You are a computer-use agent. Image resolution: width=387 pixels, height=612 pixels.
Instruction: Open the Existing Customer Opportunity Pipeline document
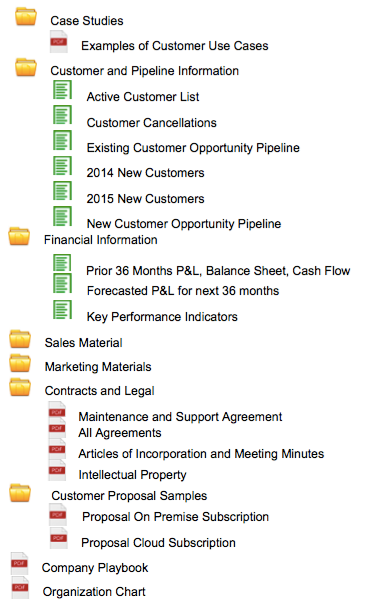193,148
